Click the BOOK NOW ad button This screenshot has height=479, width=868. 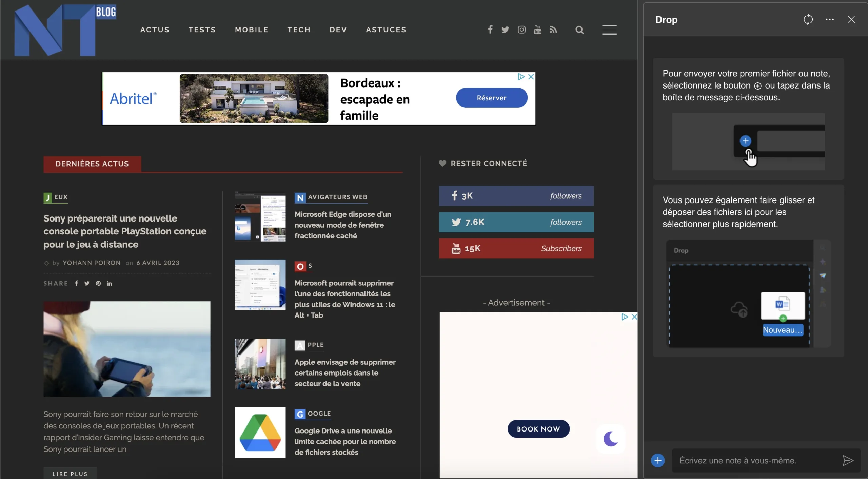point(538,429)
